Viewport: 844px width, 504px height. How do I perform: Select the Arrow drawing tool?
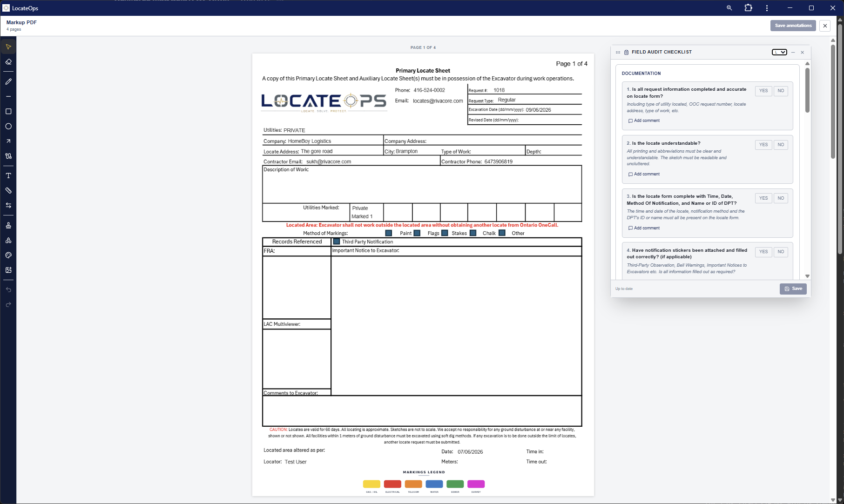[8, 141]
